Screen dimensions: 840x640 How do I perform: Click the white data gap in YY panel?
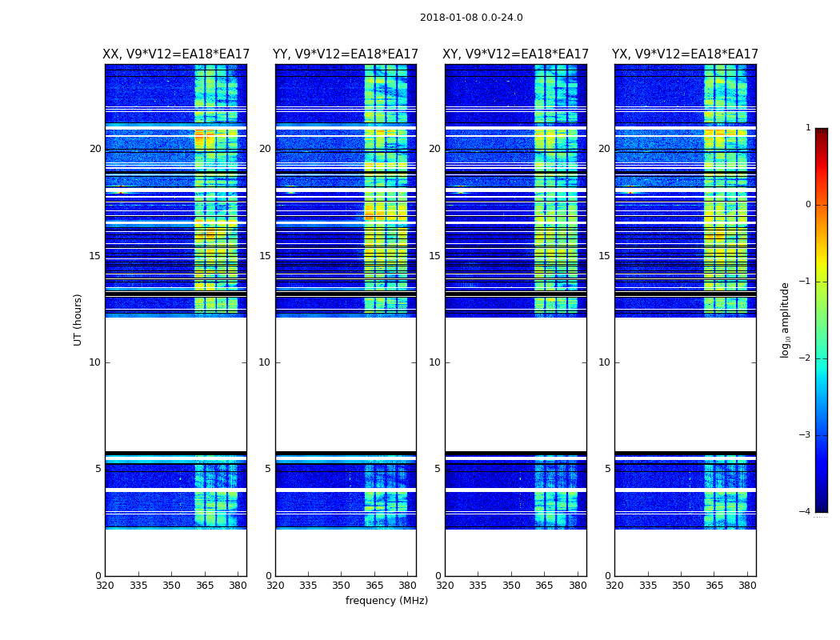pyautogui.click(x=346, y=384)
